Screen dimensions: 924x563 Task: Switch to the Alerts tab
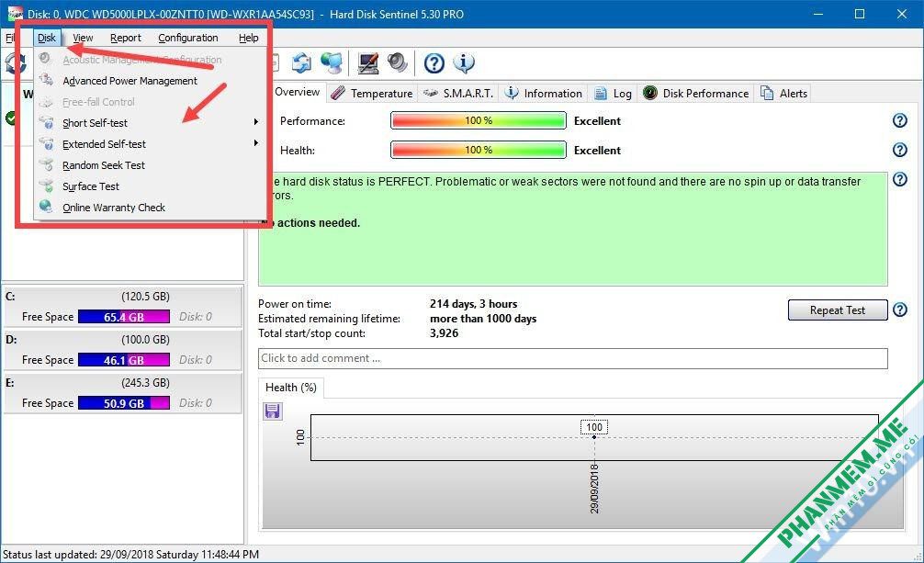tap(784, 93)
